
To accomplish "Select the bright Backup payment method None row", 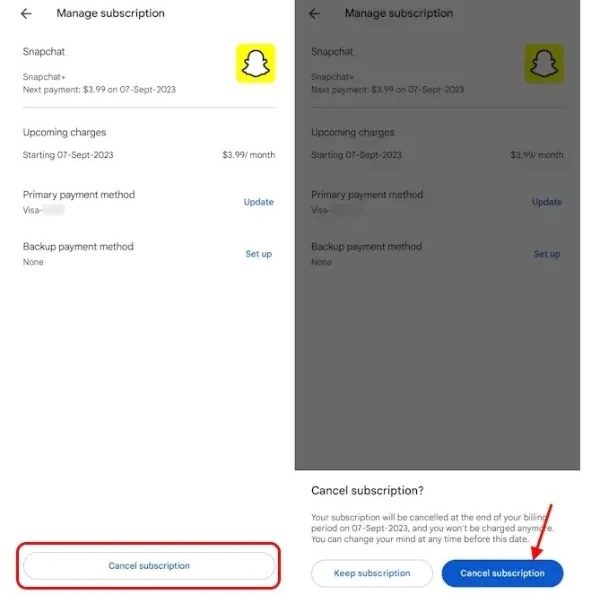I will click(149, 254).
